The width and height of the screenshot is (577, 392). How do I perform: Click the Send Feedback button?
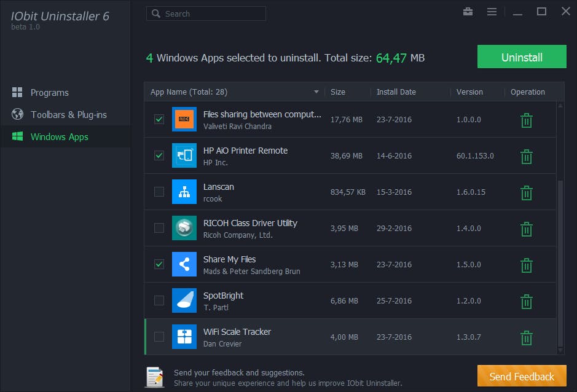522,376
